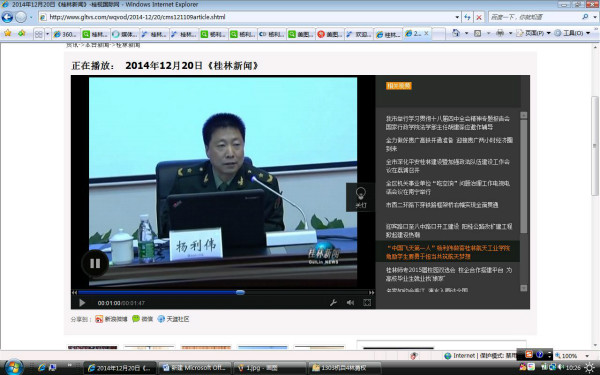Refresh the page using the reload arrows icon
This screenshot has height=375, width=600.
point(467,17)
